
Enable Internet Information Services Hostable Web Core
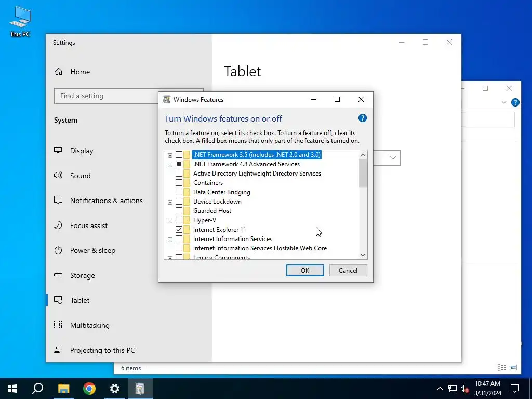(179, 248)
